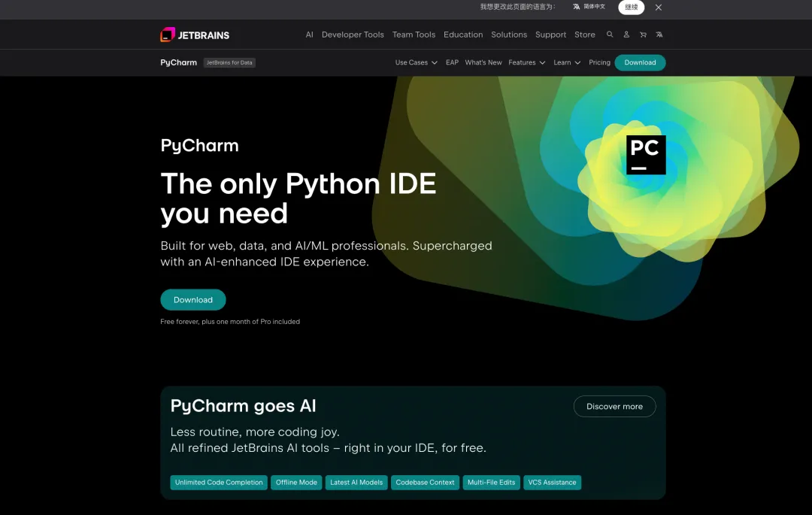Open the AI menu
The width and height of the screenshot is (812, 515).
309,35
